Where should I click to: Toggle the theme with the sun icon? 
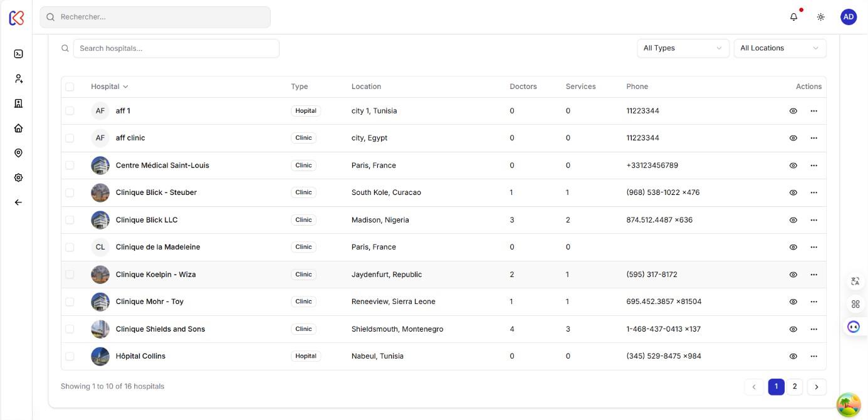coord(821,16)
